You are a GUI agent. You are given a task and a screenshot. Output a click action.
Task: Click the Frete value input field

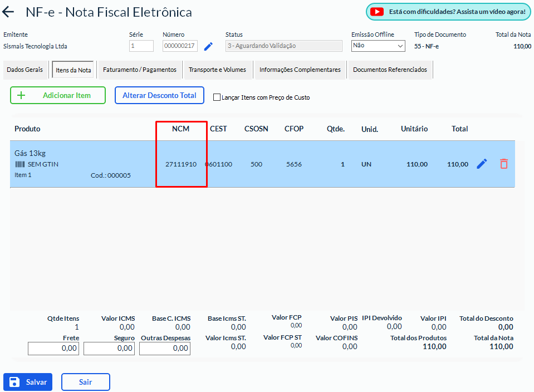coord(53,349)
